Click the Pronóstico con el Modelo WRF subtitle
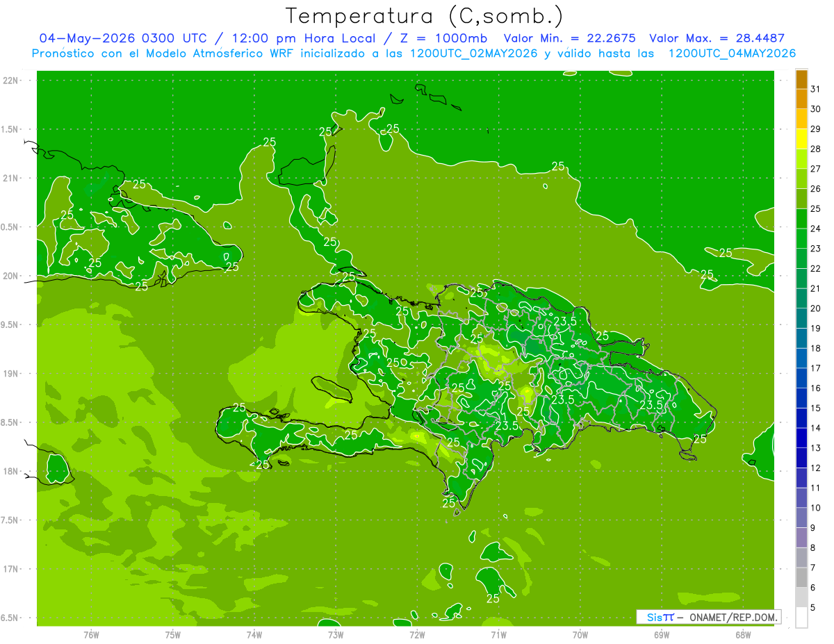Screen dimensions: 834x644 (414, 53)
